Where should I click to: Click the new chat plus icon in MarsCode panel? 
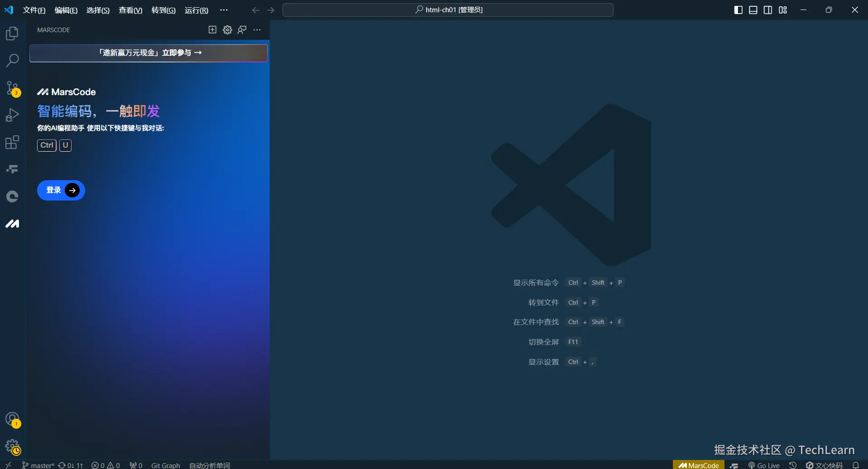pos(212,30)
